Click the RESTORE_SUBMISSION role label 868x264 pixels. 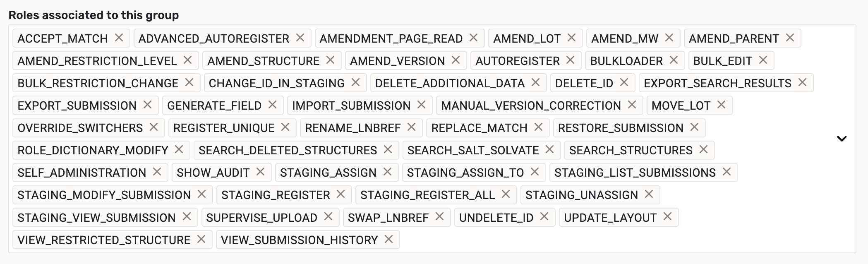[620, 128]
